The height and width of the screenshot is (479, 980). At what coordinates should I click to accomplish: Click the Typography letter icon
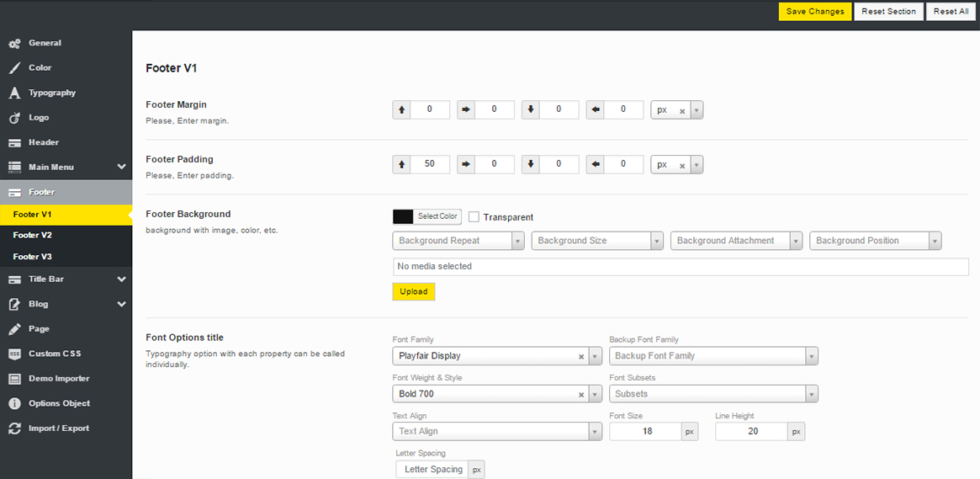pos(14,93)
